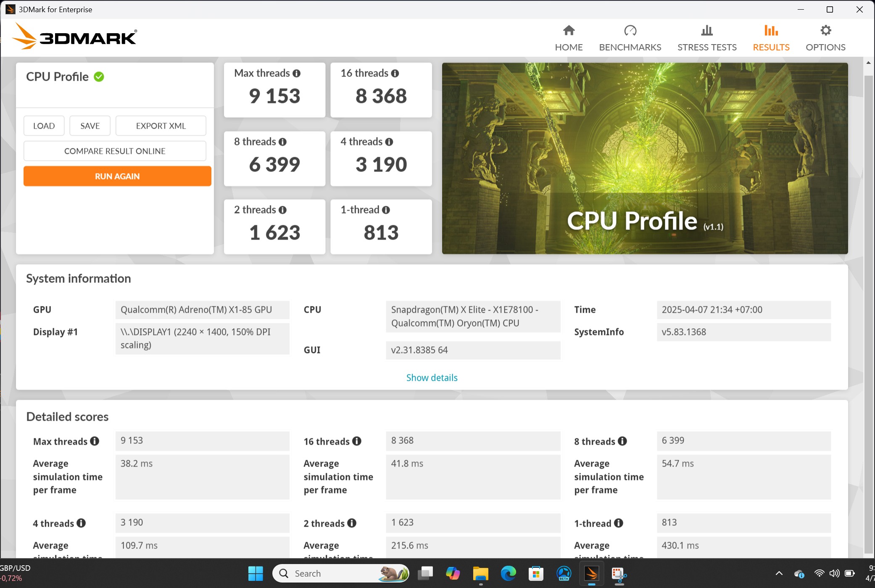Open the volume tray icon

click(x=834, y=573)
